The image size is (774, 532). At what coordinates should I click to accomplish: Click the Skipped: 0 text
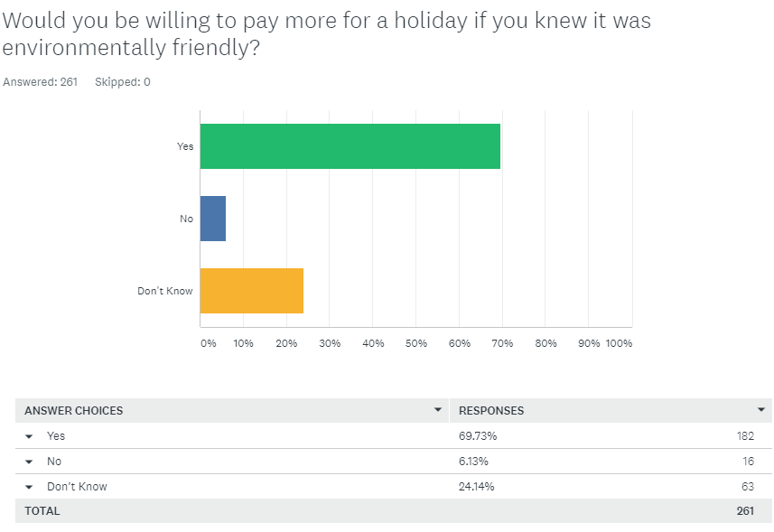point(123,82)
